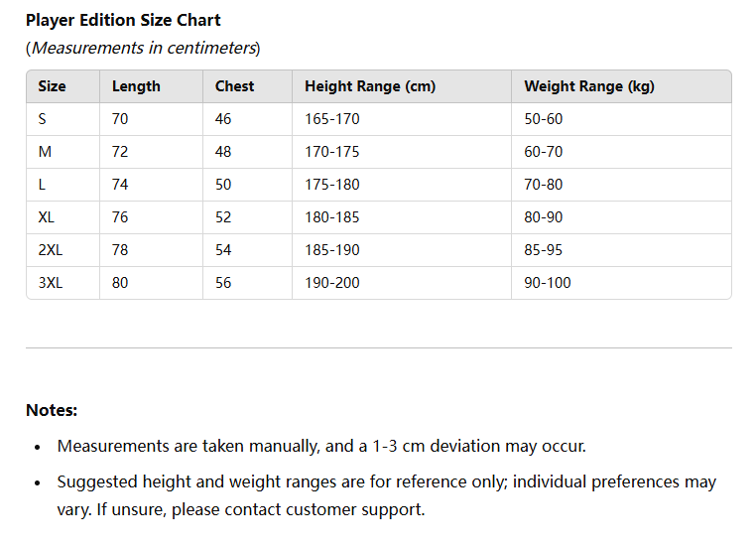The image size is (756, 548).
Task: Click the length value 76 cell
Action: [152, 217]
